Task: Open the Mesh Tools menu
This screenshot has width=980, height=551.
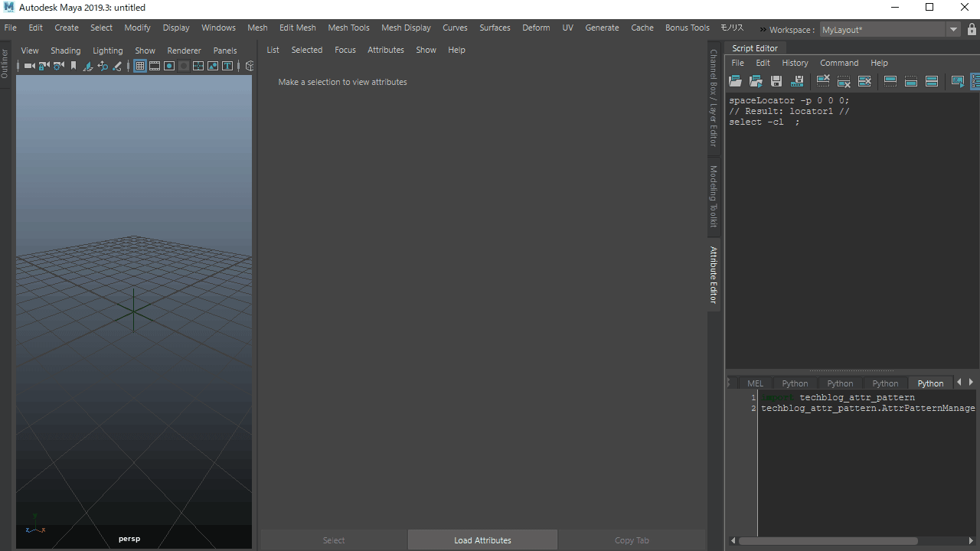Action: [x=348, y=28]
